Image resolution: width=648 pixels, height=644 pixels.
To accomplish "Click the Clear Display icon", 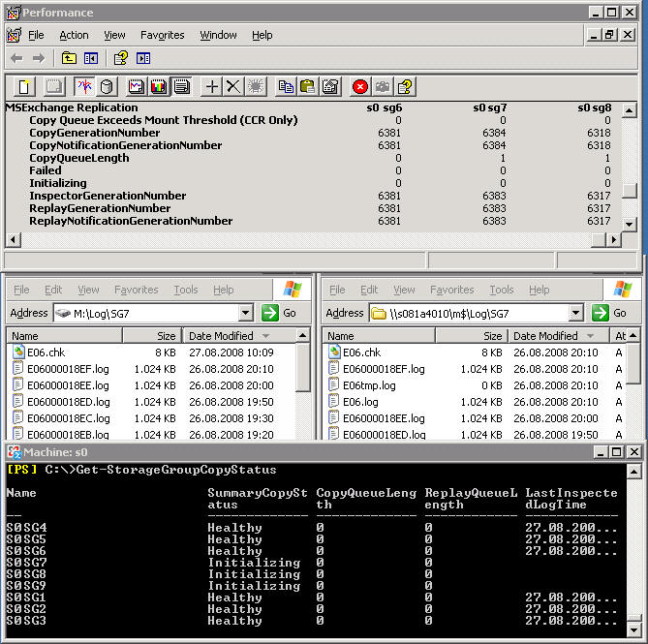I will pyautogui.click(x=54, y=87).
